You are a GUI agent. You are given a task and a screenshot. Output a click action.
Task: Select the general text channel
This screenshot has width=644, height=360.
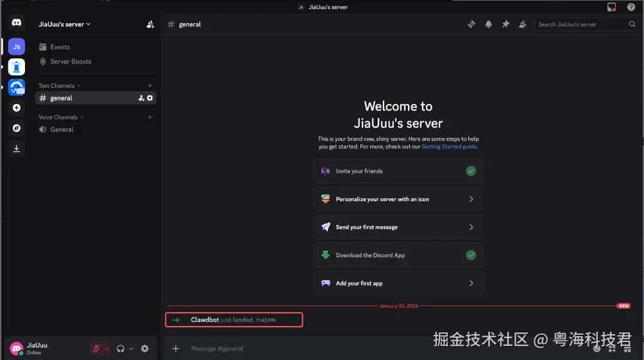click(96, 98)
